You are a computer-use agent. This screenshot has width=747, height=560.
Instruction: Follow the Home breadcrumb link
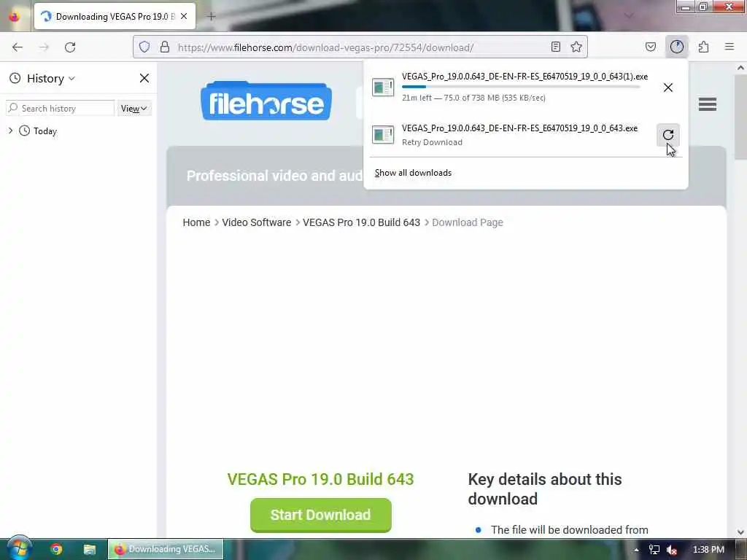point(196,222)
